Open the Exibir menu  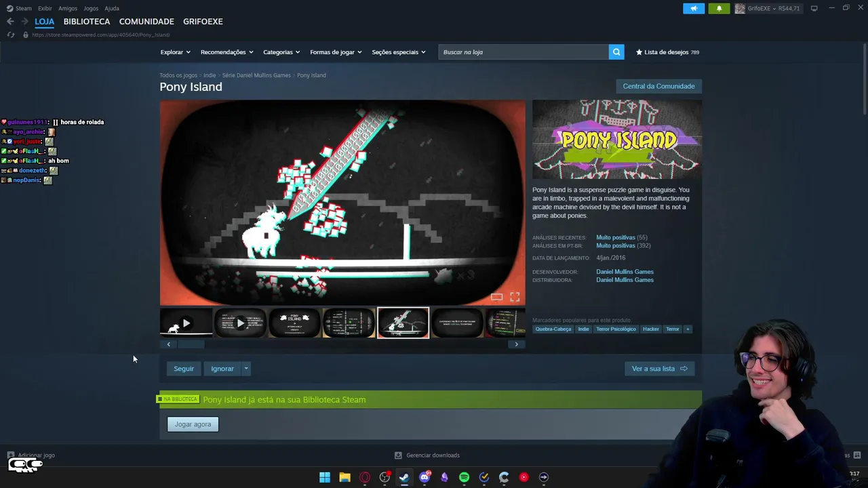[x=45, y=8]
